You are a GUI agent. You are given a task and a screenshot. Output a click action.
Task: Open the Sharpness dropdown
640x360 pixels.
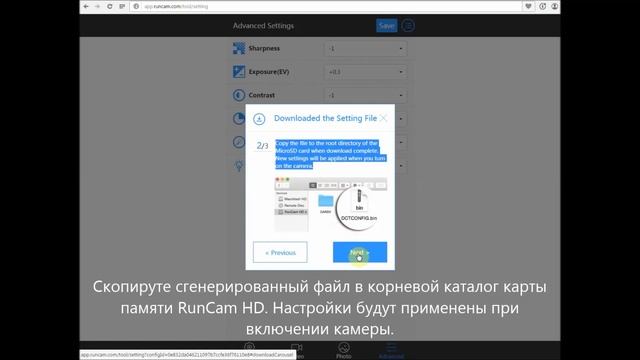pyautogui.click(x=365, y=49)
